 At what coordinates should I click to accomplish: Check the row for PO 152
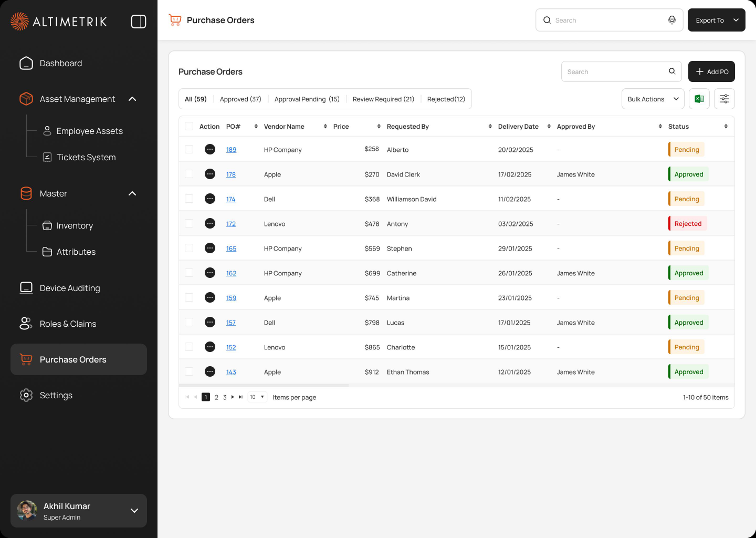pos(189,347)
